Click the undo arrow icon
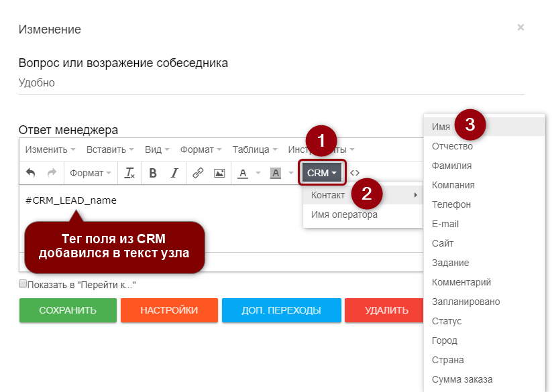This screenshot has height=392, width=552. click(x=31, y=173)
